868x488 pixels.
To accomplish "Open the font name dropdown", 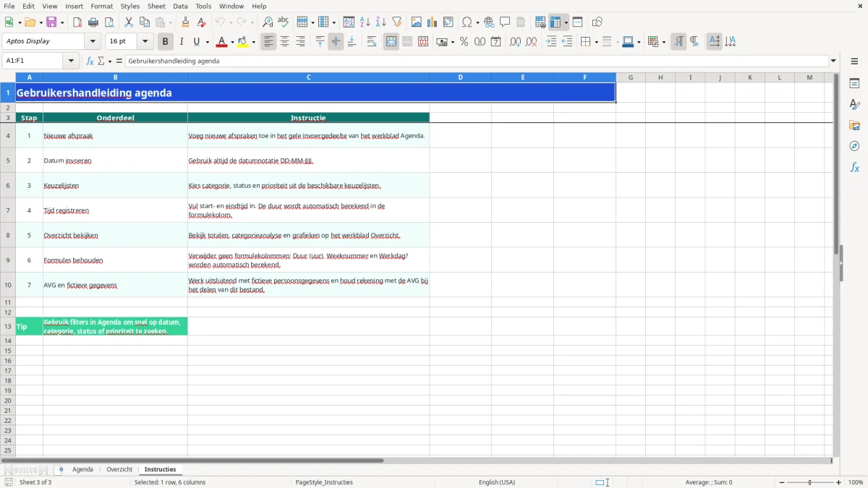I will coord(93,42).
